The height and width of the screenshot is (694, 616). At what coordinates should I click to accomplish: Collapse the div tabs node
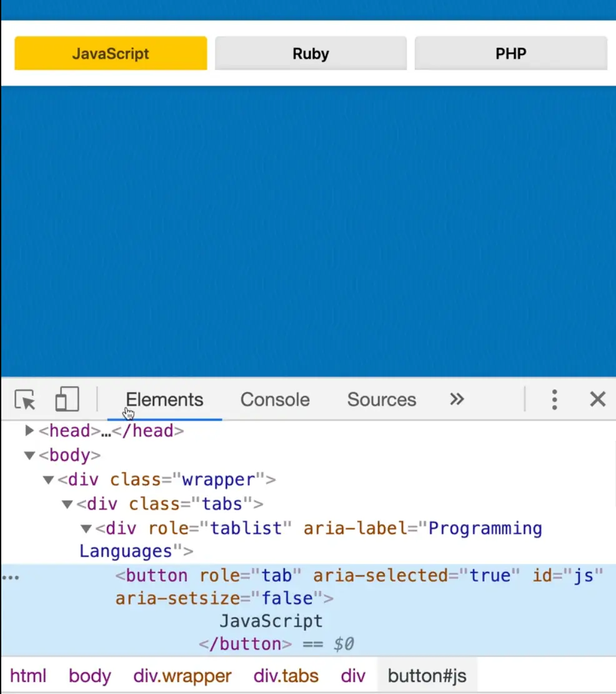pos(67,504)
